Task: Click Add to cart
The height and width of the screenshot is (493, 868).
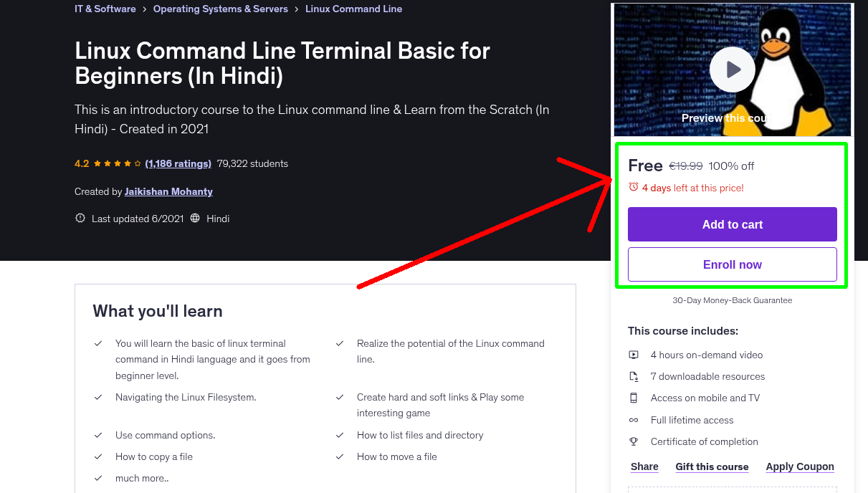Action: 732,224
